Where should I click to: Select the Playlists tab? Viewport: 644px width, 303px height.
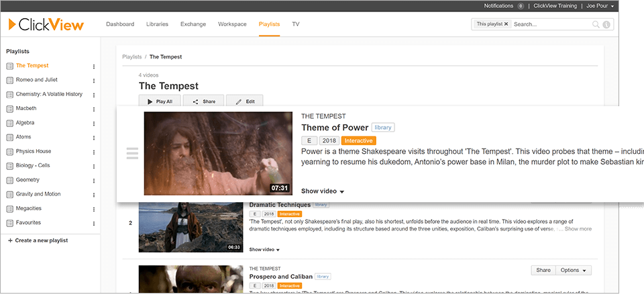(x=270, y=24)
